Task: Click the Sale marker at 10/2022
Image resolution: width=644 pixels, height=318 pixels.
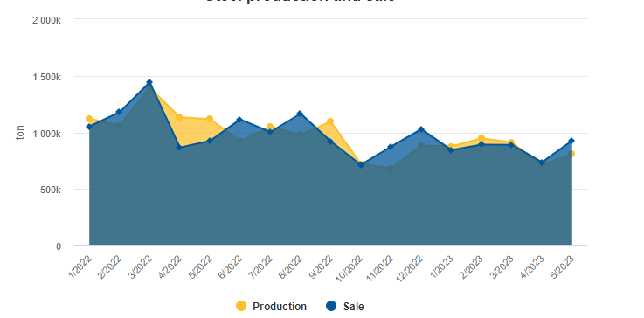Action: coord(361,165)
